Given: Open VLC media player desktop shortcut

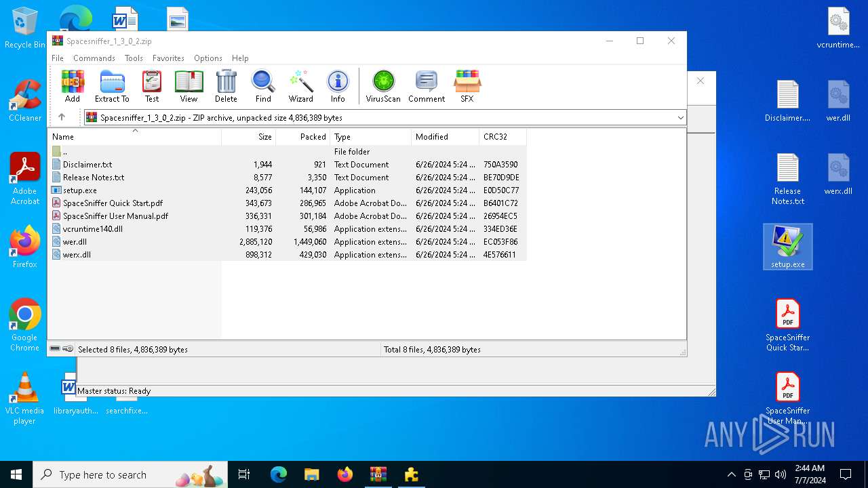Looking at the screenshot, I should pyautogui.click(x=24, y=399).
